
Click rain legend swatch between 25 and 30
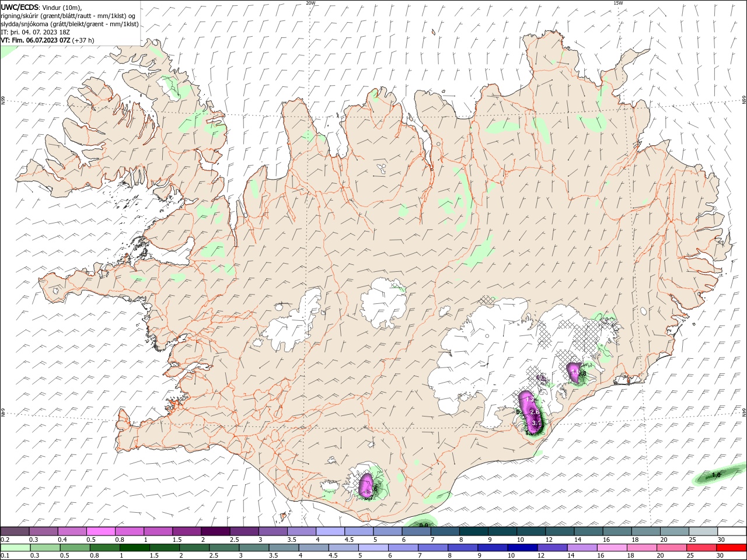pyautogui.click(x=702, y=548)
